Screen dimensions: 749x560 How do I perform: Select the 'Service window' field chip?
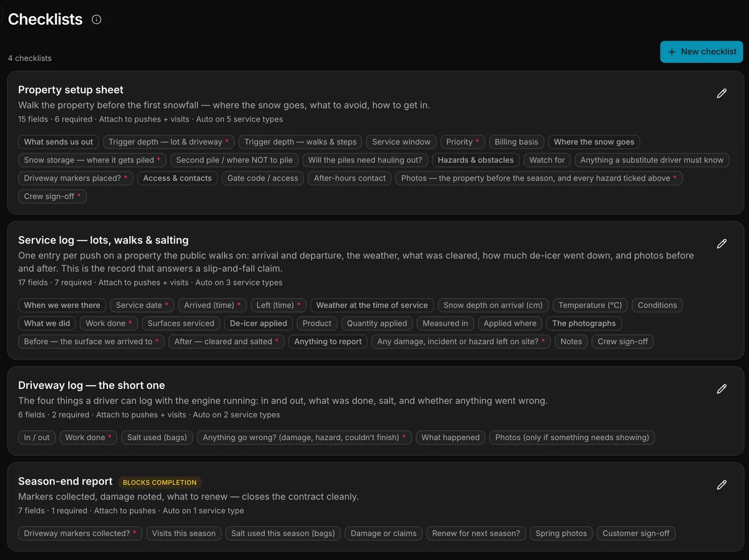coord(401,142)
